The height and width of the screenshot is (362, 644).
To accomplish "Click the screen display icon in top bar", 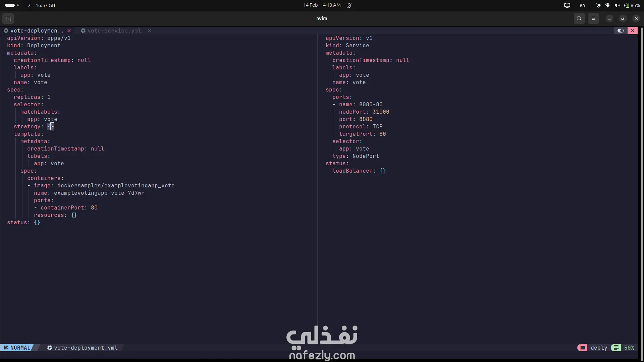I will (x=567, y=5).
